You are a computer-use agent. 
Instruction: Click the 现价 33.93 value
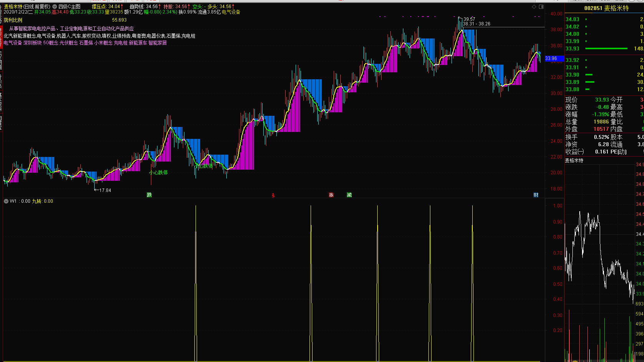[602, 100]
